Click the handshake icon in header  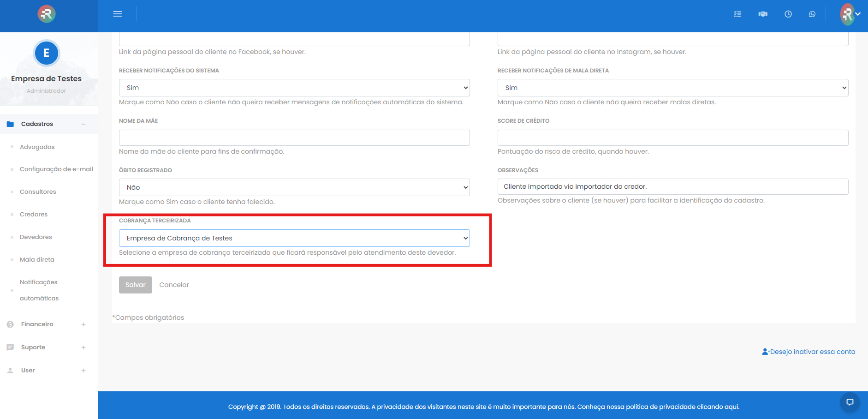coord(763,14)
